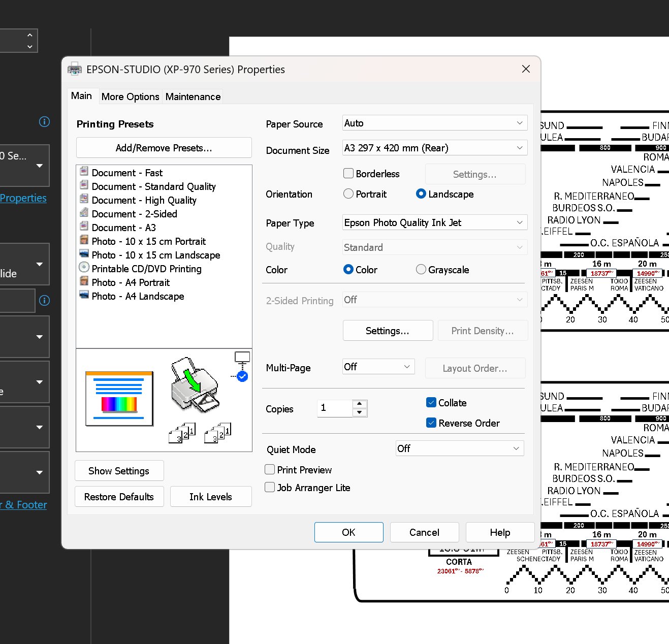Screen dimensions: 669x644
Task: Increase the Copies count with up arrow
Action: (360, 404)
